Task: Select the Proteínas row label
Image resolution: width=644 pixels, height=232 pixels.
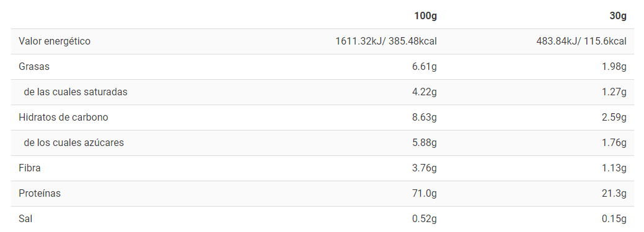Action: [x=40, y=194]
